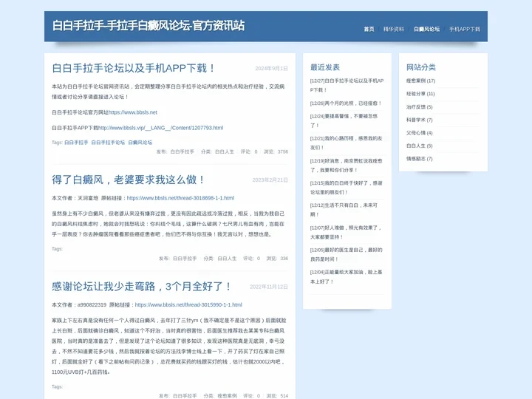This screenshot has width=532, height=399.
Task: Open site category 父母心情 (4)
Action: pyautogui.click(x=420, y=133)
